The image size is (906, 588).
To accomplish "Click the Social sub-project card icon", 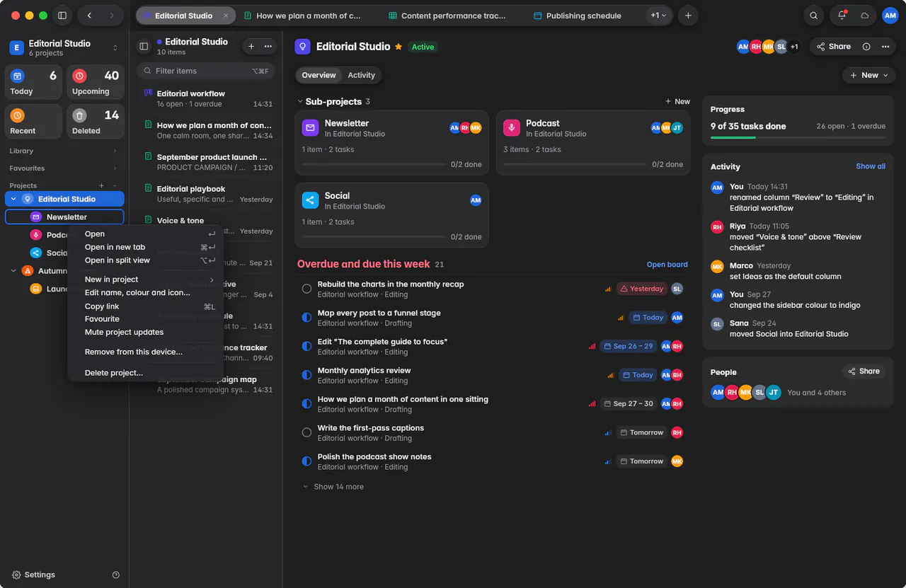I will [x=310, y=200].
